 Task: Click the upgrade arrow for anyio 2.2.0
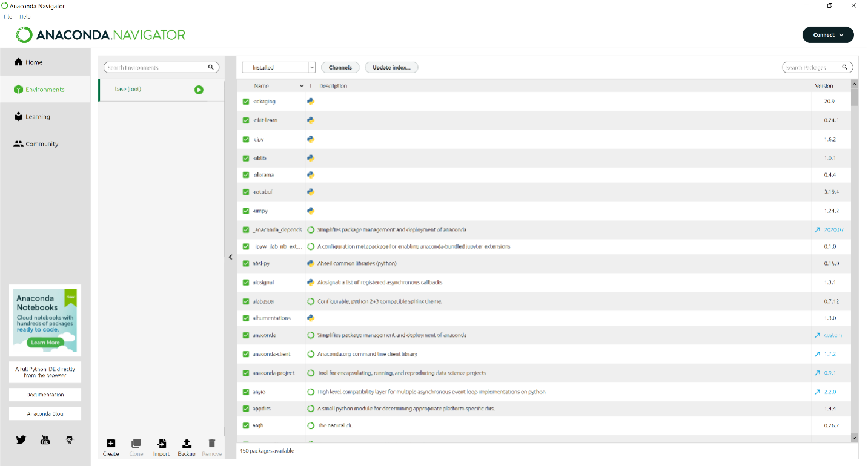coord(818,392)
